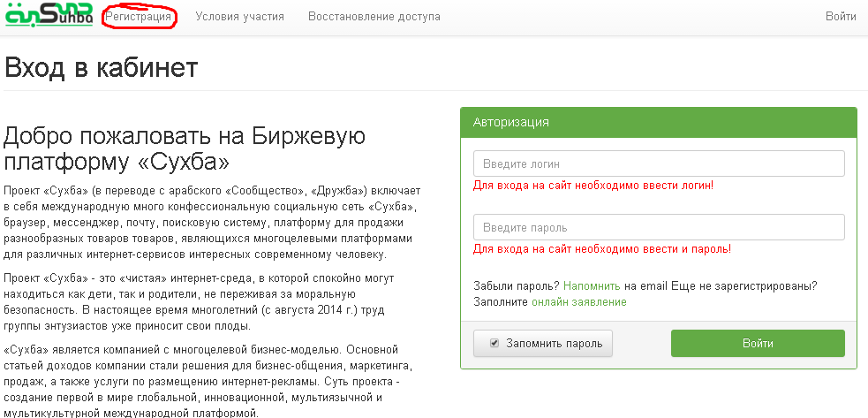
Task: Click the red password-required error message
Action: pos(602,249)
